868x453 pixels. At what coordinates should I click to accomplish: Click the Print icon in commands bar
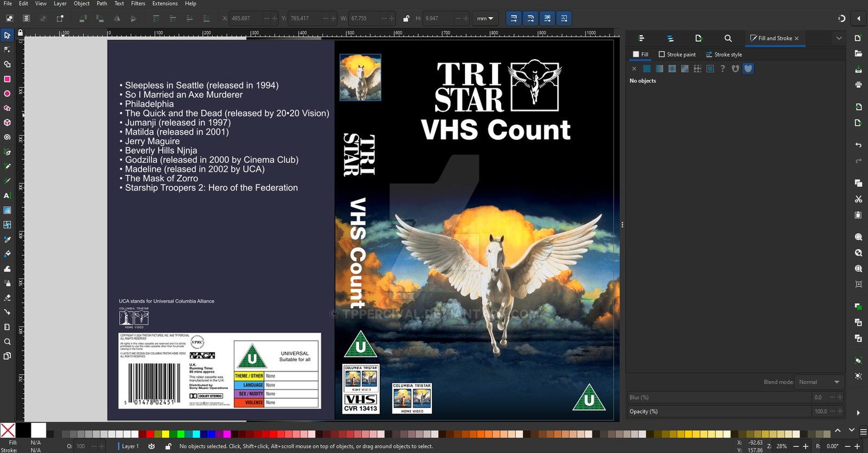click(858, 85)
